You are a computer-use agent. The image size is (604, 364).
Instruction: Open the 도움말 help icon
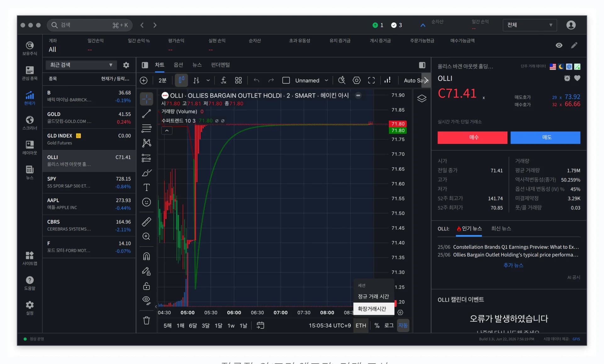click(x=30, y=283)
